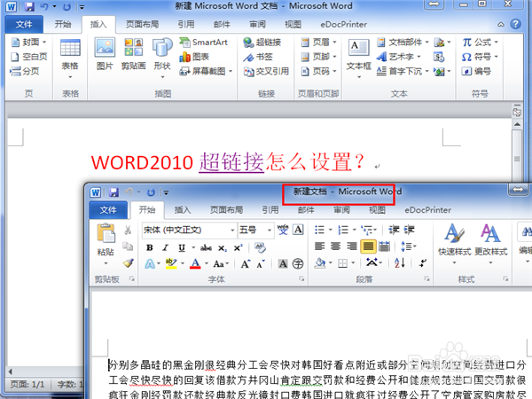
Task: Click the Bullets list button
Action: click(x=319, y=230)
